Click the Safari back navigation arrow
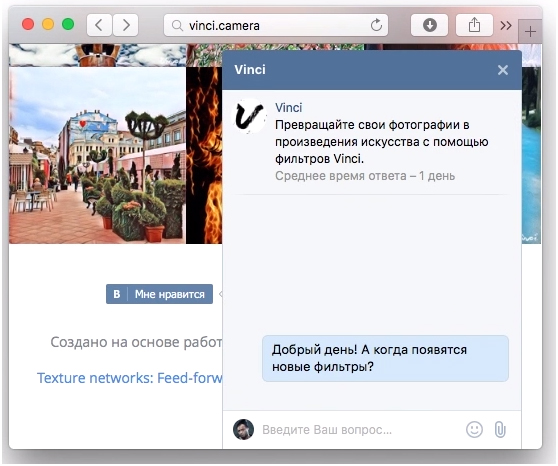Image resolution: width=558 pixels, height=466 pixels. (99, 25)
